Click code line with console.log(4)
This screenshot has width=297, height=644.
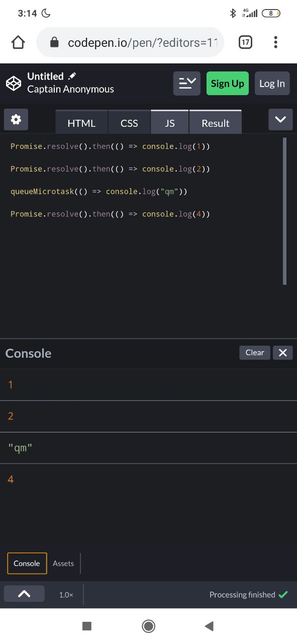point(110,214)
